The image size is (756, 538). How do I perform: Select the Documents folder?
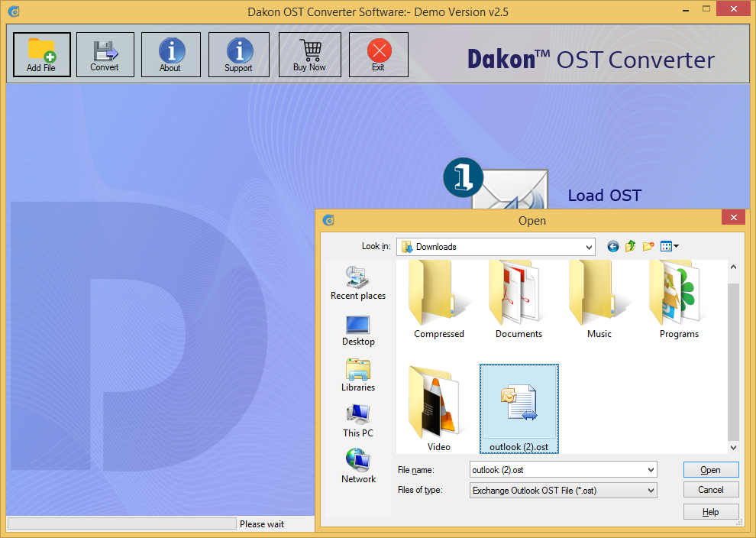coord(519,300)
